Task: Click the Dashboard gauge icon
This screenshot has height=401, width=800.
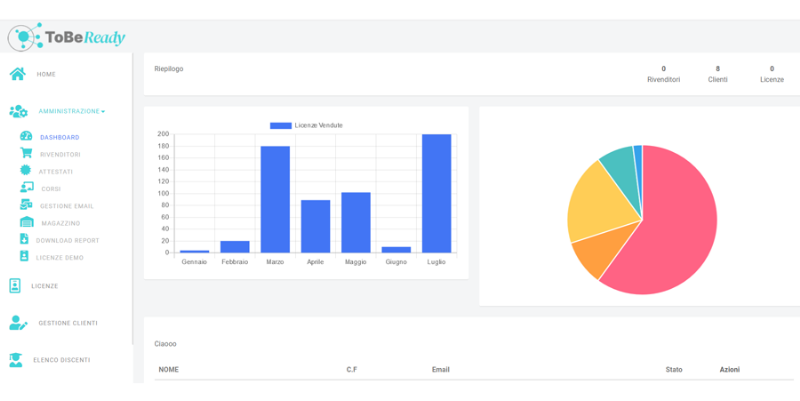Action: coord(26,136)
